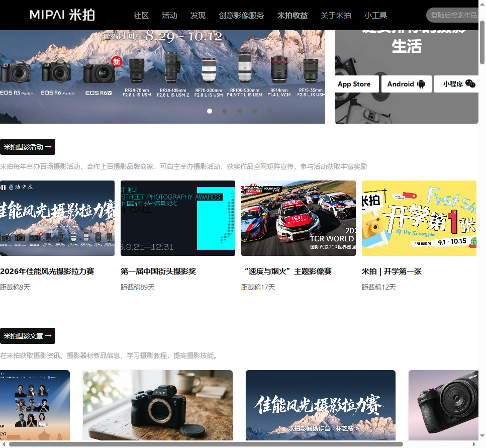Open the 关于米拍 navigation item

coord(336,15)
